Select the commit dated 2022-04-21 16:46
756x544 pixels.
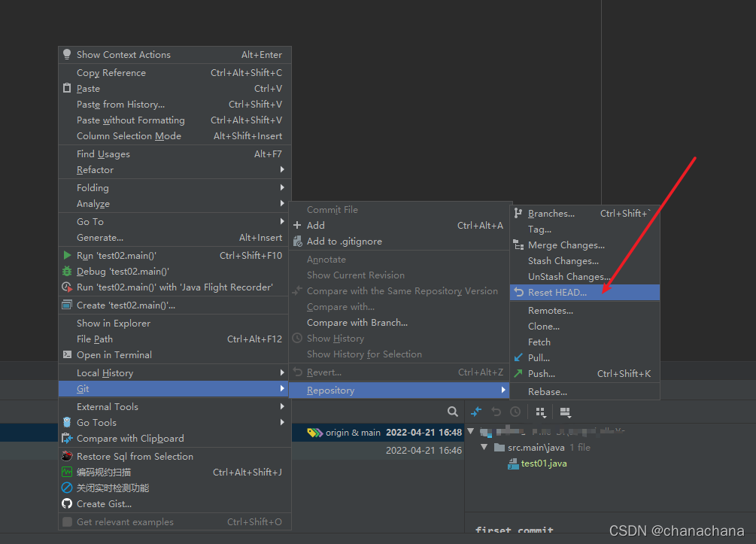[x=424, y=451]
